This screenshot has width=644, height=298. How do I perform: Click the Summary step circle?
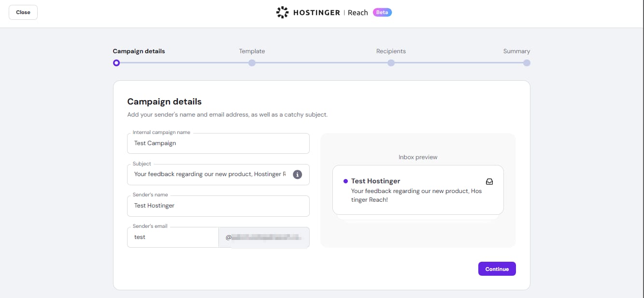[527, 63]
